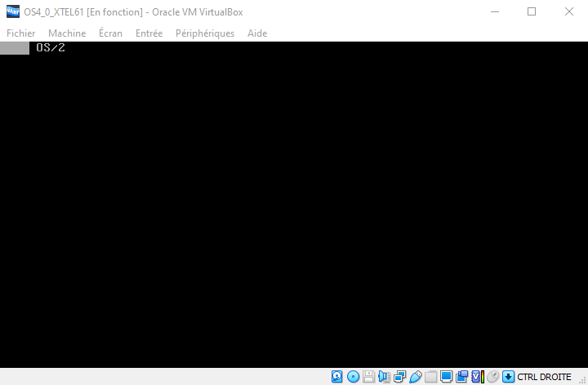Click the VirtualBox icon in title bar
The image size is (588, 385).
pos(13,11)
